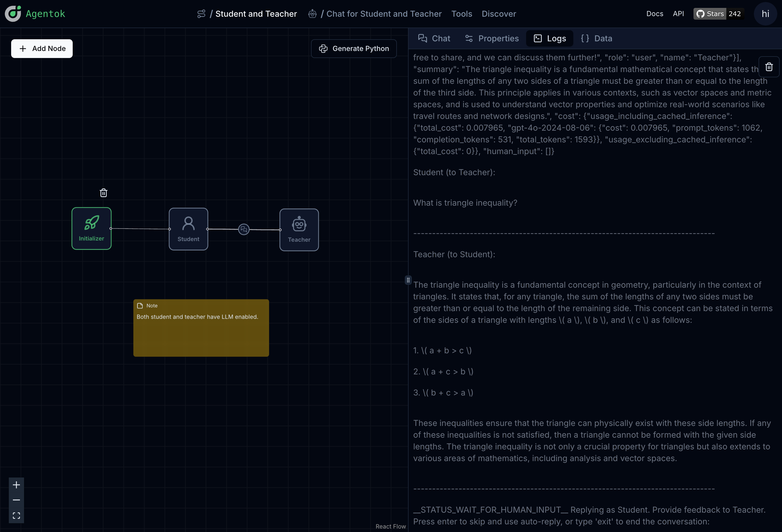This screenshot has width=782, height=532.
Task: Zoom out of the canvas
Action: (x=16, y=500)
